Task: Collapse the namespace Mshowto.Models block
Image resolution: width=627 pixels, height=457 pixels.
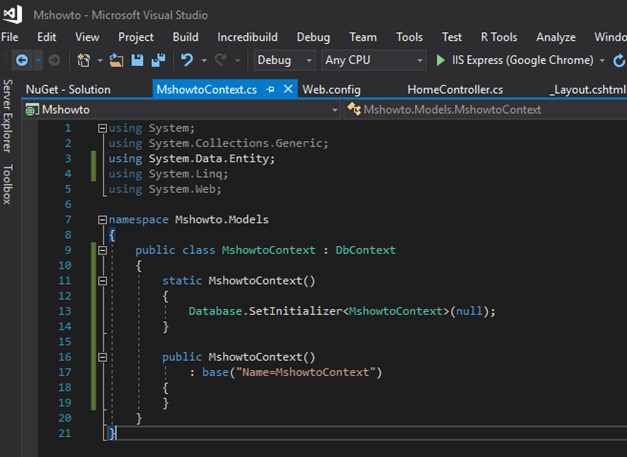Action: 102,220
